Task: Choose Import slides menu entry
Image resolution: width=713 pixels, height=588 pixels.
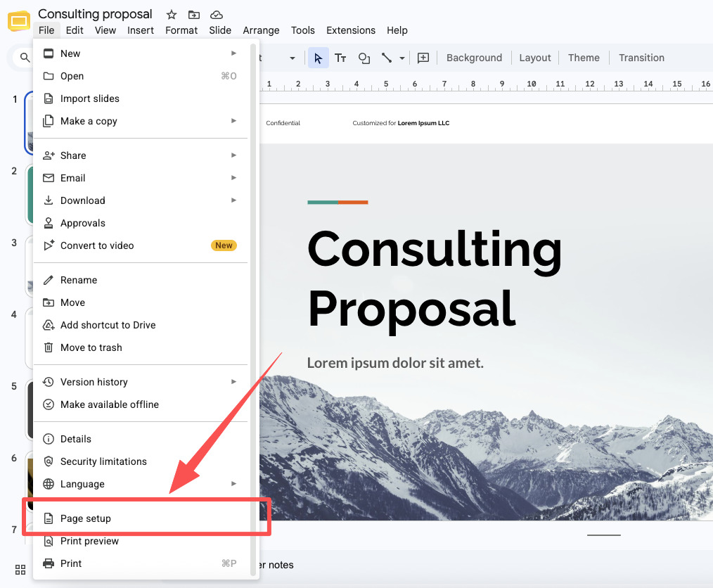Action: point(141,98)
